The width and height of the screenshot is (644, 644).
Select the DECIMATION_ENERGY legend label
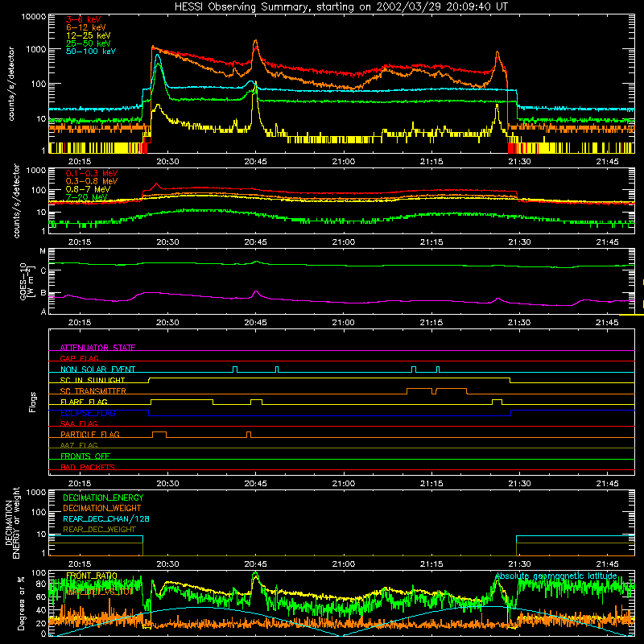[x=103, y=497]
